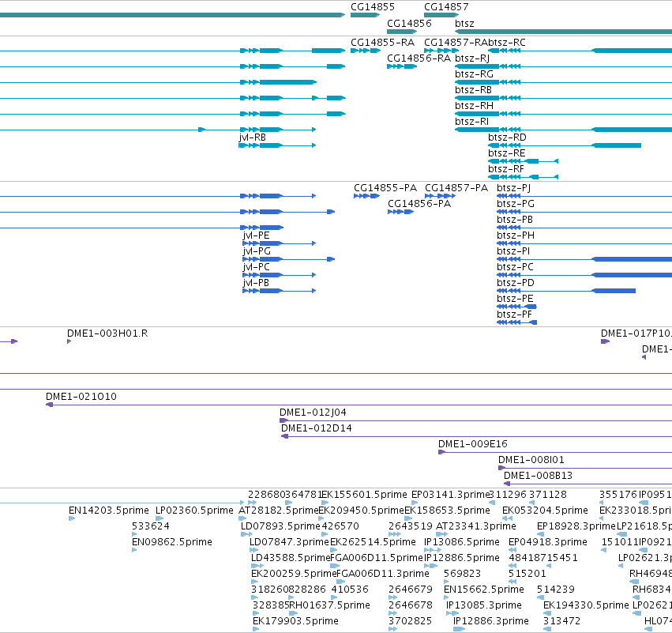Select the jvl-PB protein label

pyautogui.click(x=255, y=283)
